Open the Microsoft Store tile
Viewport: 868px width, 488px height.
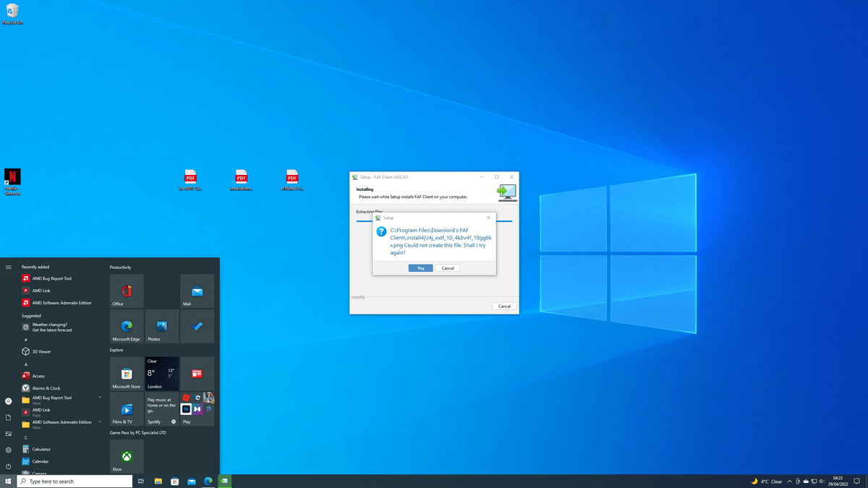pos(127,374)
